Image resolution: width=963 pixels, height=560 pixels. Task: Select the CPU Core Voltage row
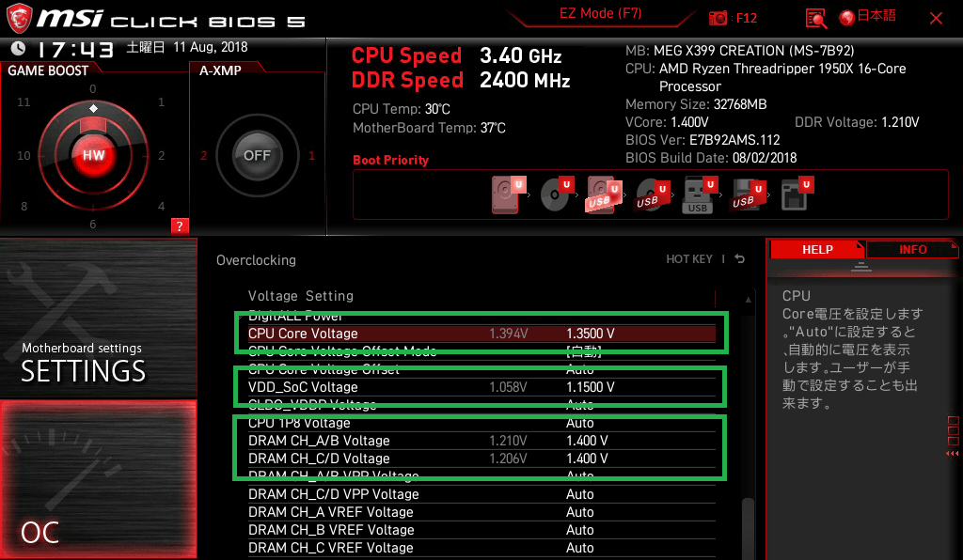[x=481, y=334]
